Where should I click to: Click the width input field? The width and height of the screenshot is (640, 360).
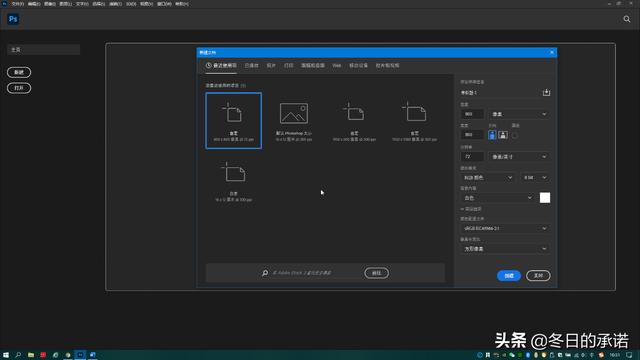tap(472, 114)
